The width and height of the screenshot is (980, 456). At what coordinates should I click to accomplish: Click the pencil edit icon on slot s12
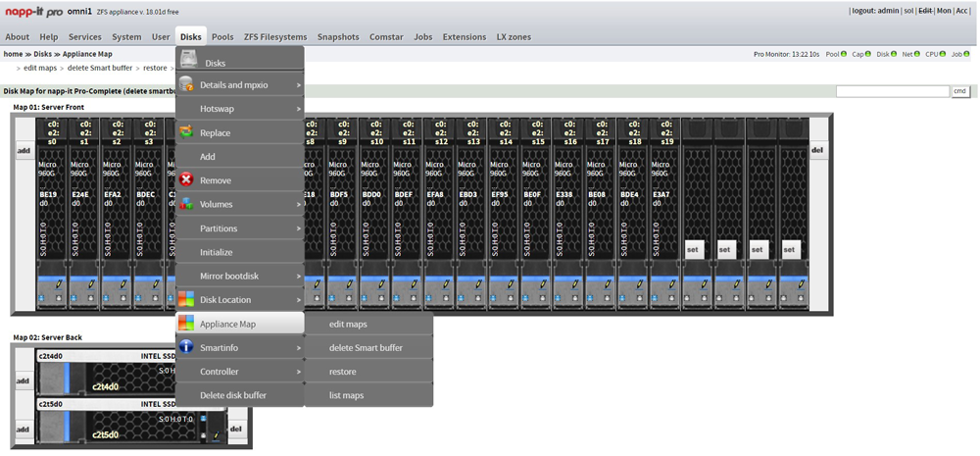click(x=448, y=284)
